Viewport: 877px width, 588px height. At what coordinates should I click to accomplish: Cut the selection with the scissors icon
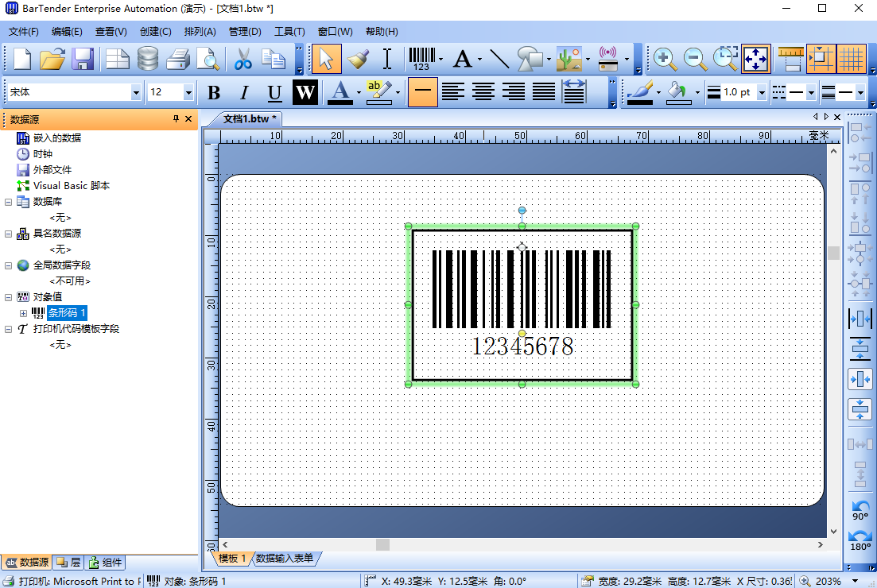point(243,59)
